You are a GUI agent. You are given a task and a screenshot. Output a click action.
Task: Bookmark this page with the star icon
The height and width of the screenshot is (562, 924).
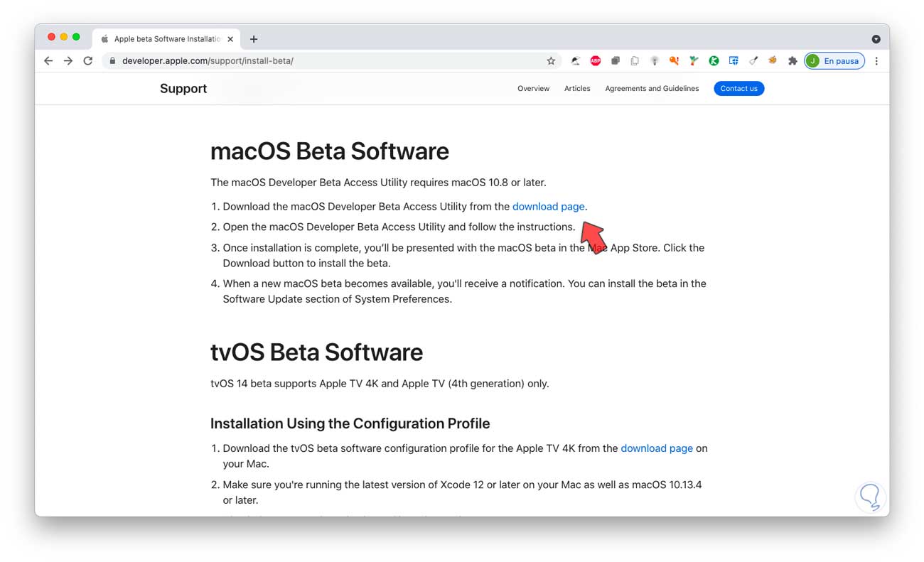click(551, 61)
